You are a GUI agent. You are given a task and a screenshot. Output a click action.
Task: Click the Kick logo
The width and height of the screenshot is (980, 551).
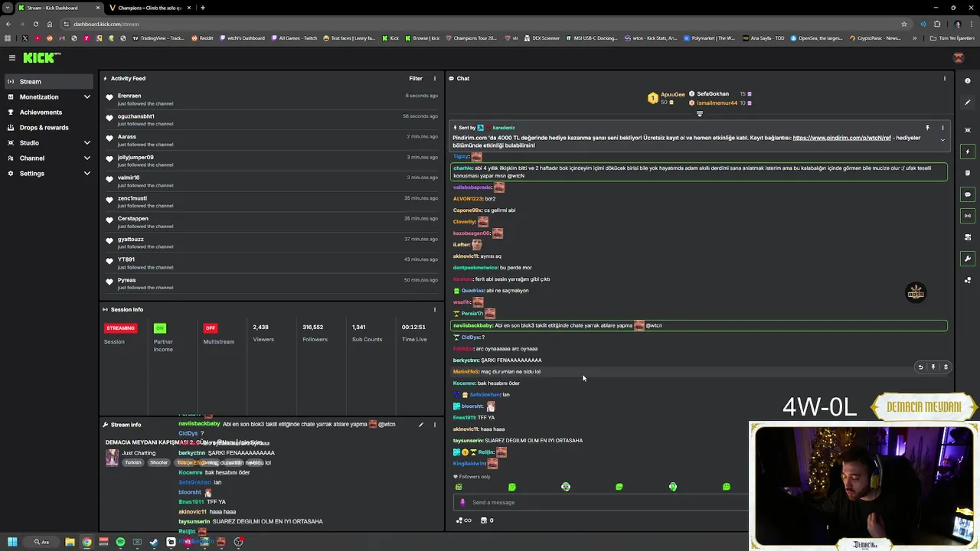pyautogui.click(x=41, y=57)
